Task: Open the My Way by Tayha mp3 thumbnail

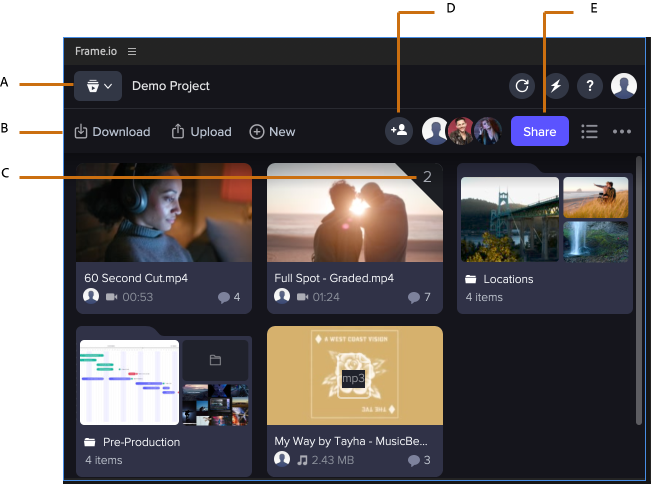Action: click(355, 375)
